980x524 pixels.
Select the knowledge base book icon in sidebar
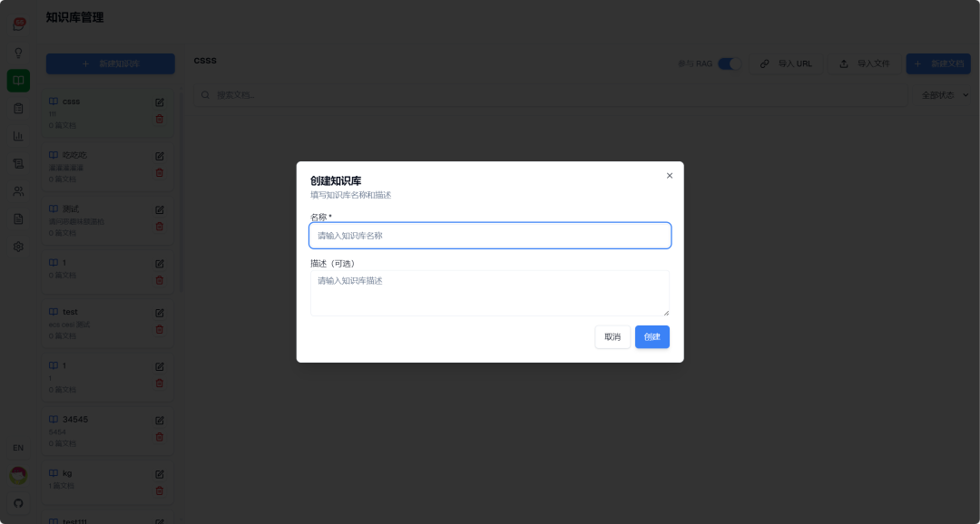[19, 81]
